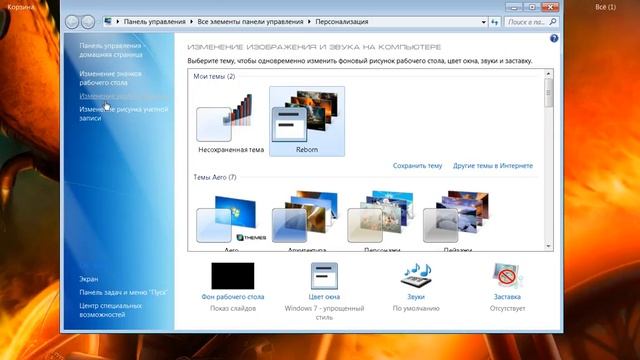The height and width of the screenshot is (360, 640).
Task: Click the Звуки link
Action: tap(416, 297)
